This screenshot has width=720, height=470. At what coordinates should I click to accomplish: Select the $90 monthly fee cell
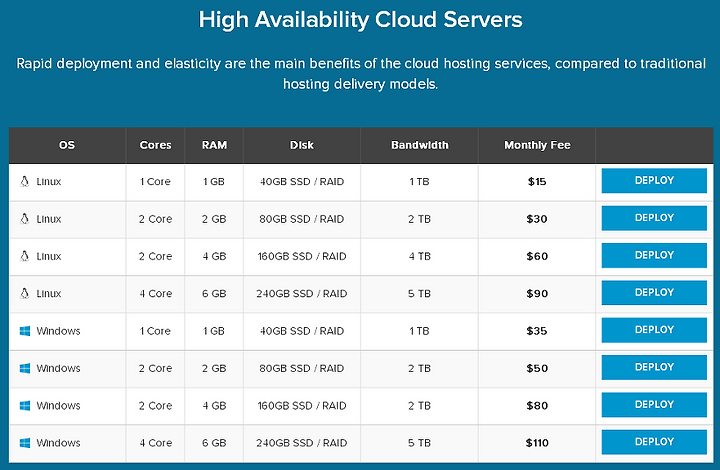(537, 293)
